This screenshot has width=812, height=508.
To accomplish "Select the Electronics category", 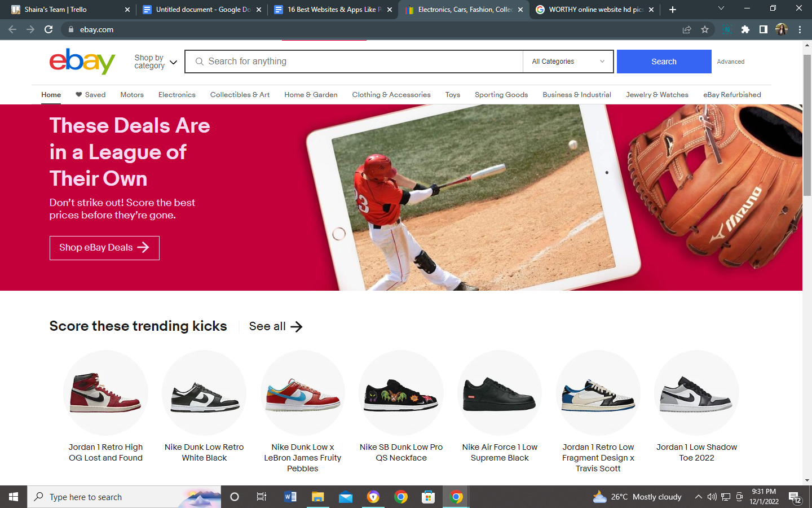I will pos(177,95).
